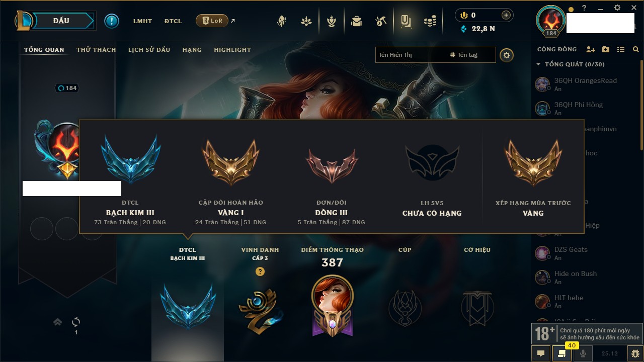Image resolution: width=644 pixels, height=362 pixels.
Task: Open the Loot (hextech crafting) icon
Action: (381, 21)
